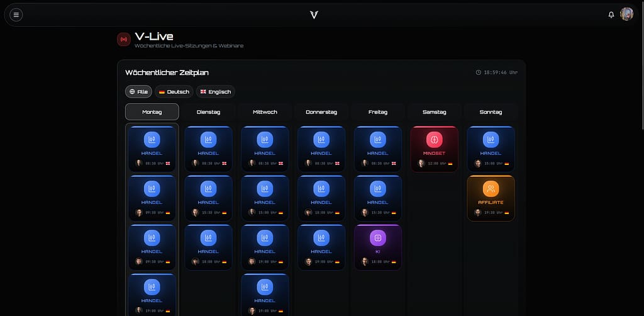Click the purple KI chip icon

377,237
